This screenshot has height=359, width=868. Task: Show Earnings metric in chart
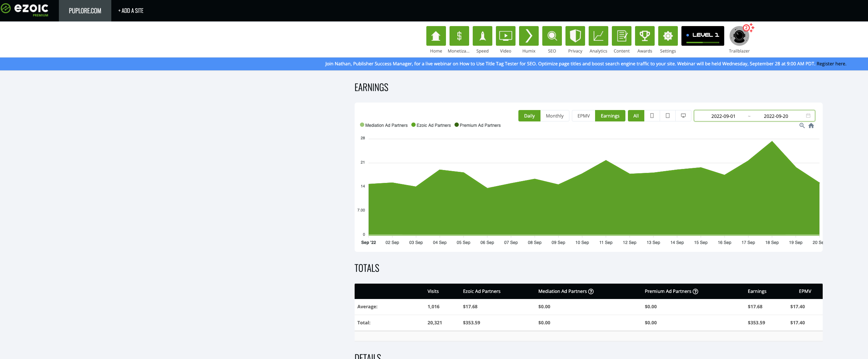[610, 116]
